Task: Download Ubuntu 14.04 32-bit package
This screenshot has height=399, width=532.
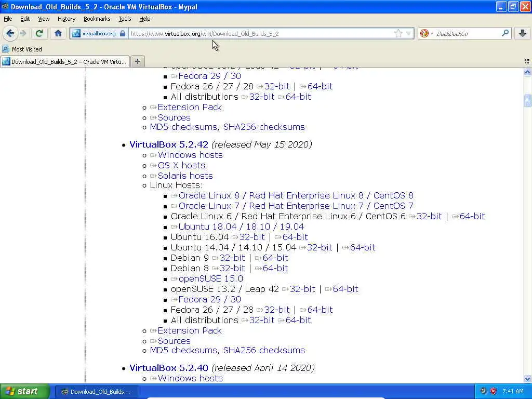Action: point(320,248)
